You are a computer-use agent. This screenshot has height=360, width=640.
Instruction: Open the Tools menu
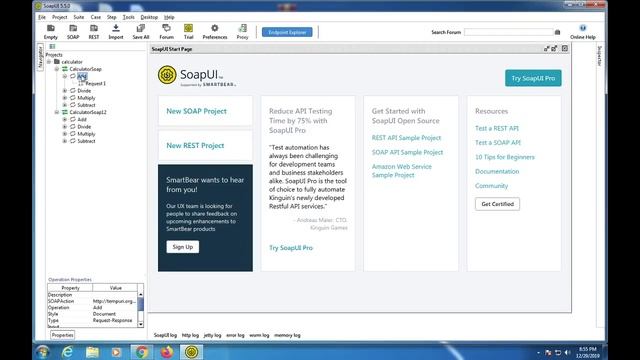click(x=129, y=17)
